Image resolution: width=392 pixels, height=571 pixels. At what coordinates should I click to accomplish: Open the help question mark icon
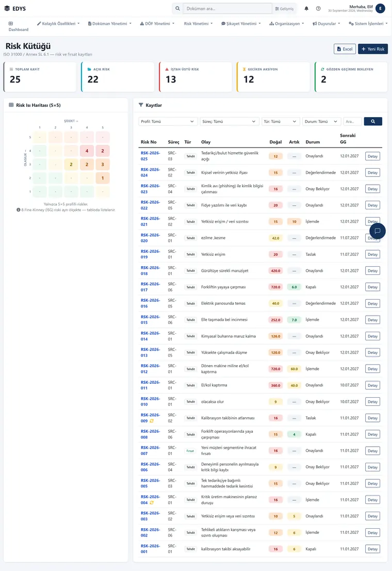[318, 8]
